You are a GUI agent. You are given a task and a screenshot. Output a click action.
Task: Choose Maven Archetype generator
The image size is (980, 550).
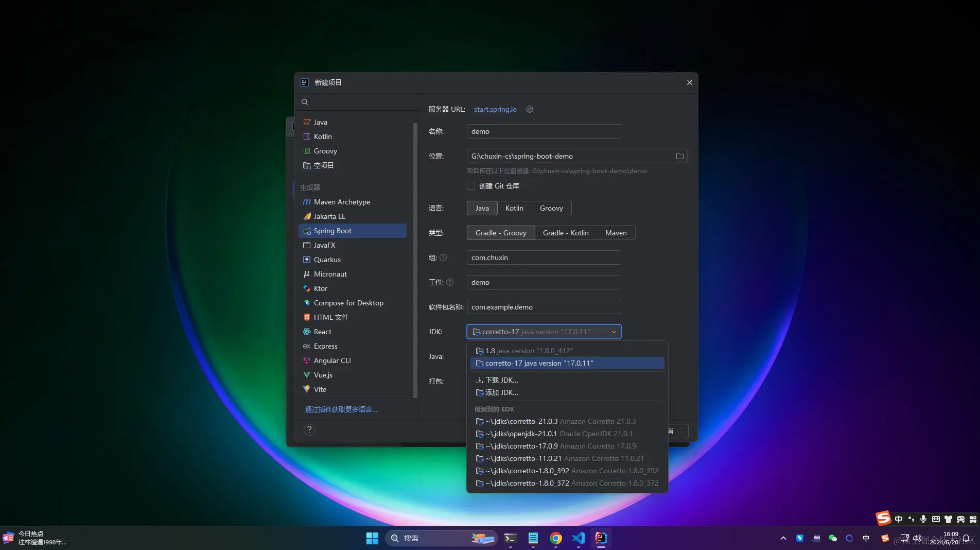353,202
